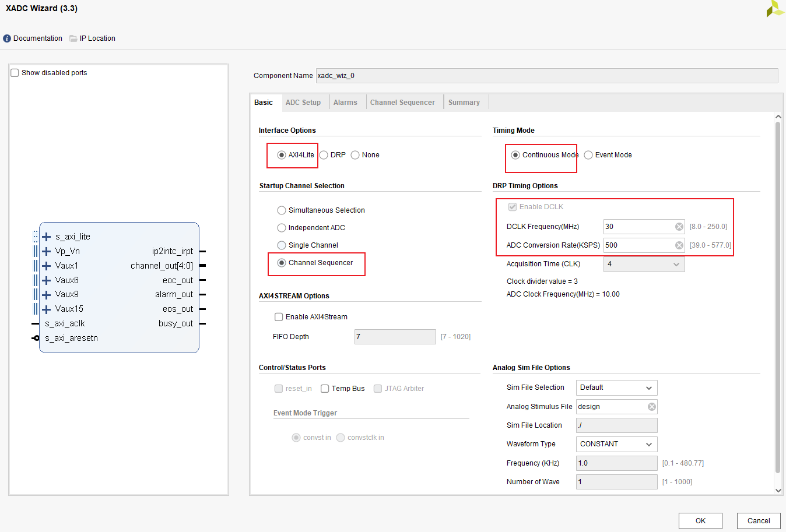Screen dimensions: 786x532
Task: Select None for interface options
Action: pos(355,155)
